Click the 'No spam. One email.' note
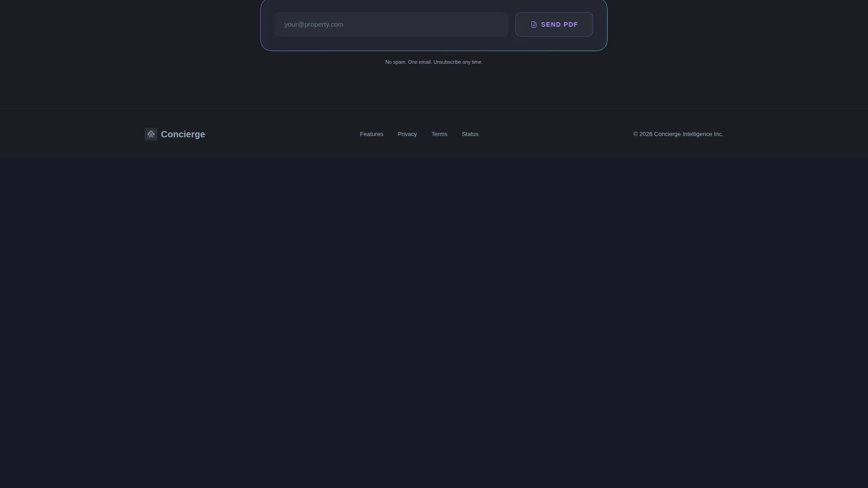This screenshot has height=488, width=868. point(434,62)
